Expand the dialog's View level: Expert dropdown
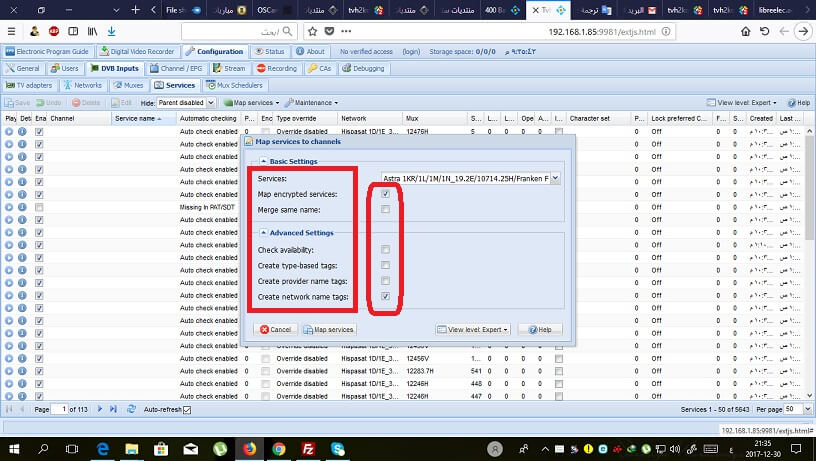This screenshot has width=816, height=461. click(473, 329)
